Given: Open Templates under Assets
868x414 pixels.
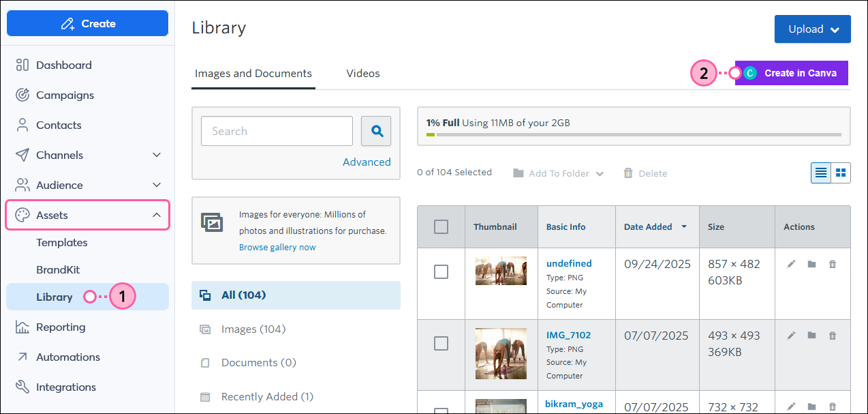Looking at the screenshot, I should [x=62, y=243].
